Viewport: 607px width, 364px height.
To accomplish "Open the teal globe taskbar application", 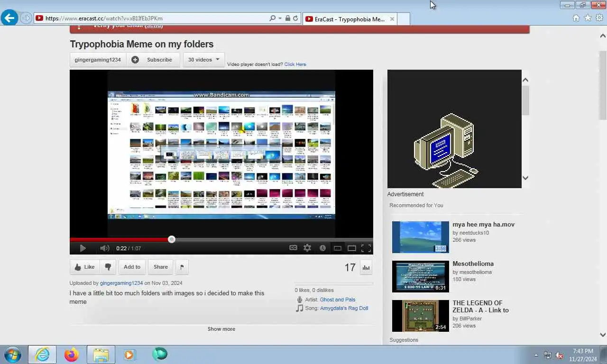I will click(x=160, y=354).
